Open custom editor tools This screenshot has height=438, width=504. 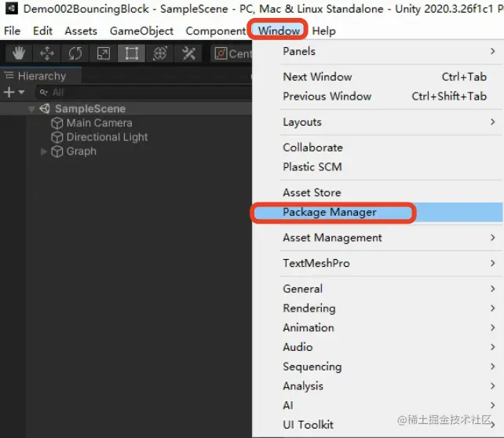click(188, 53)
